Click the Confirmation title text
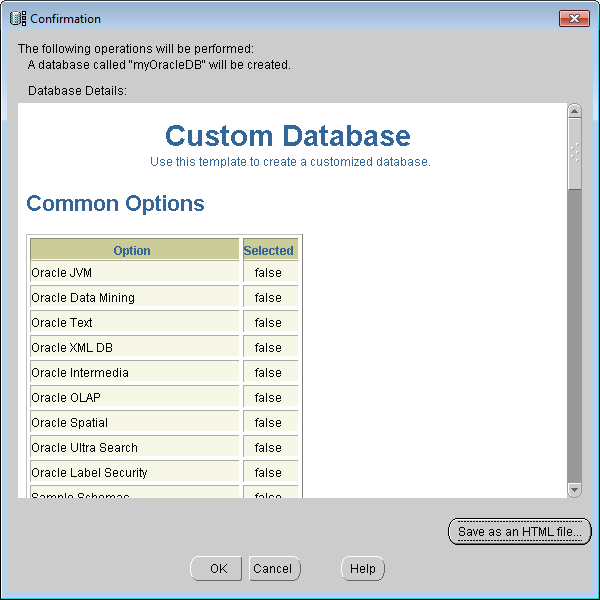The height and width of the screenshot is (600, 600). 65,19
